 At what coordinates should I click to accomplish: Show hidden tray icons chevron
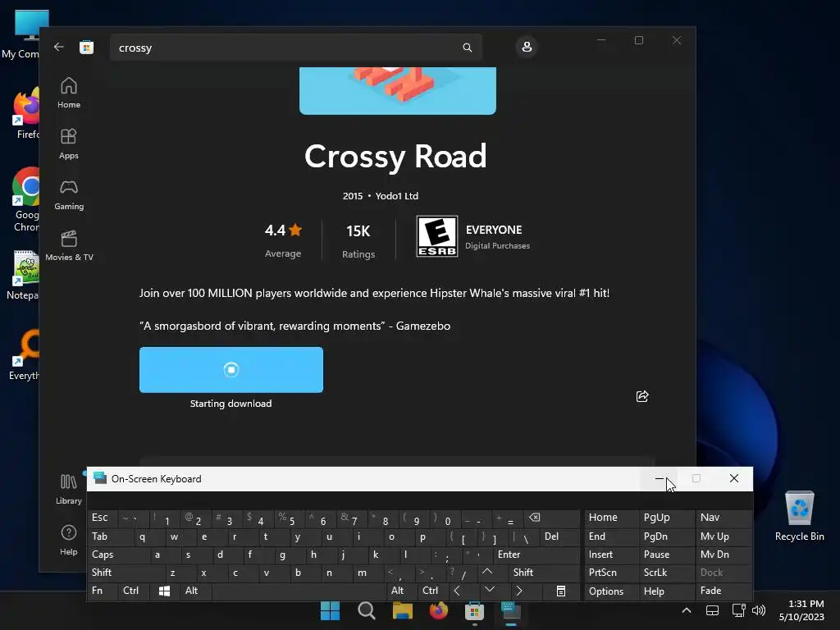(687, 610)
